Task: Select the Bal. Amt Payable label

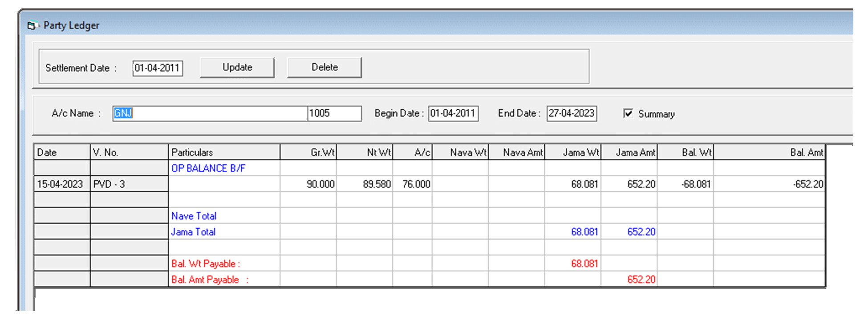Action: tap(210, 280)
